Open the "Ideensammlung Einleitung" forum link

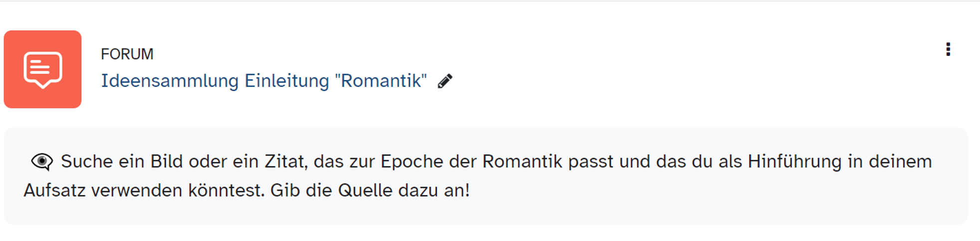coord(263,81)
